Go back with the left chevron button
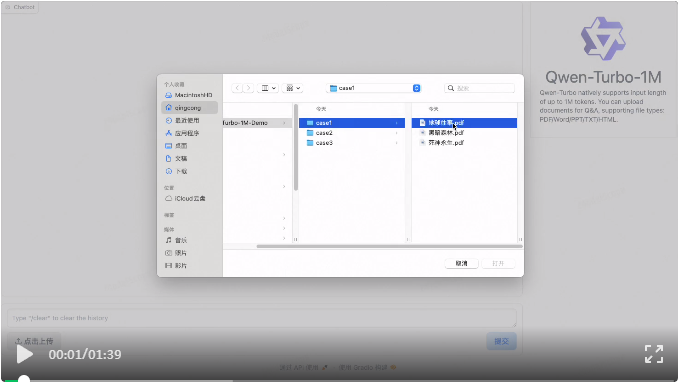This screenshot has height=382, width=679. coord(237,88)
